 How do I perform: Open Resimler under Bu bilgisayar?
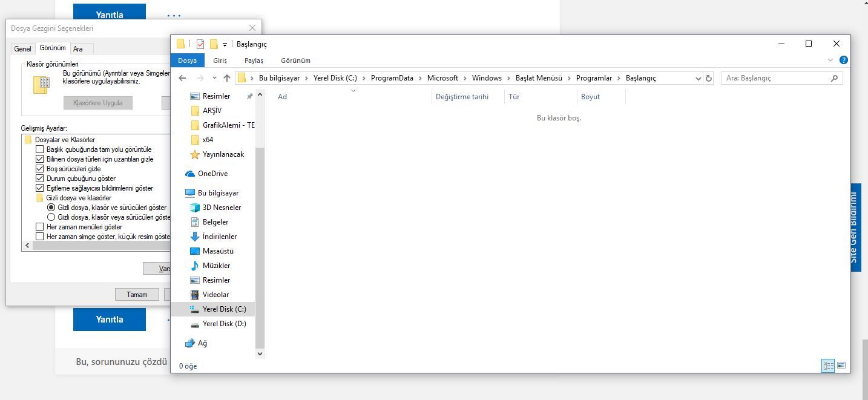coord(216,280)
